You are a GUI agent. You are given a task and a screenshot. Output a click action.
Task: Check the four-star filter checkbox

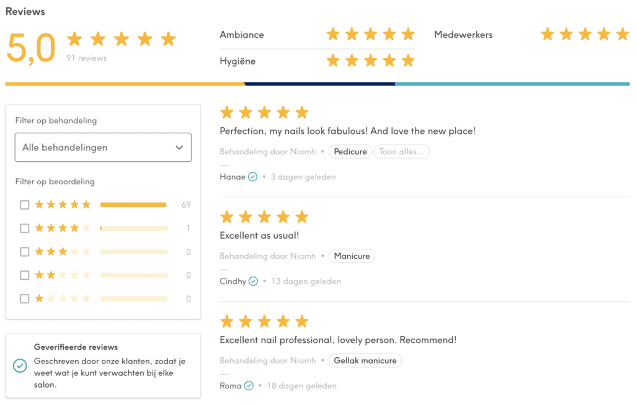pos(24,228)
